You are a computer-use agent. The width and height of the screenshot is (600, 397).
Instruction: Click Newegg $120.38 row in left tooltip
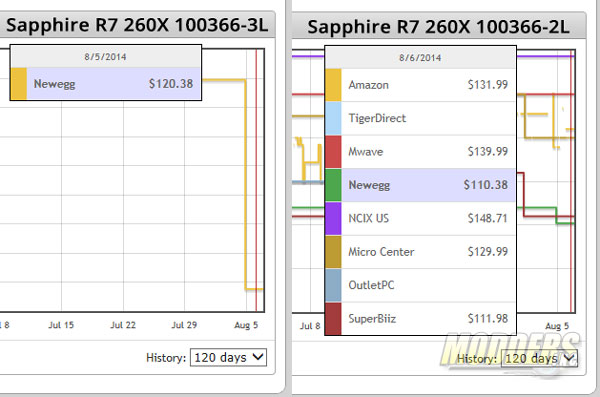point(106,83)
